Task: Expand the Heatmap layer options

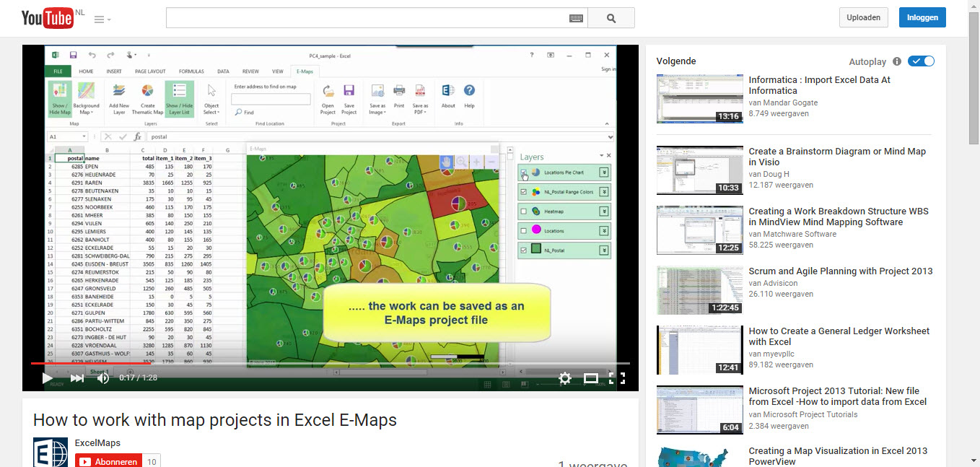Action: tap(604, 211)
